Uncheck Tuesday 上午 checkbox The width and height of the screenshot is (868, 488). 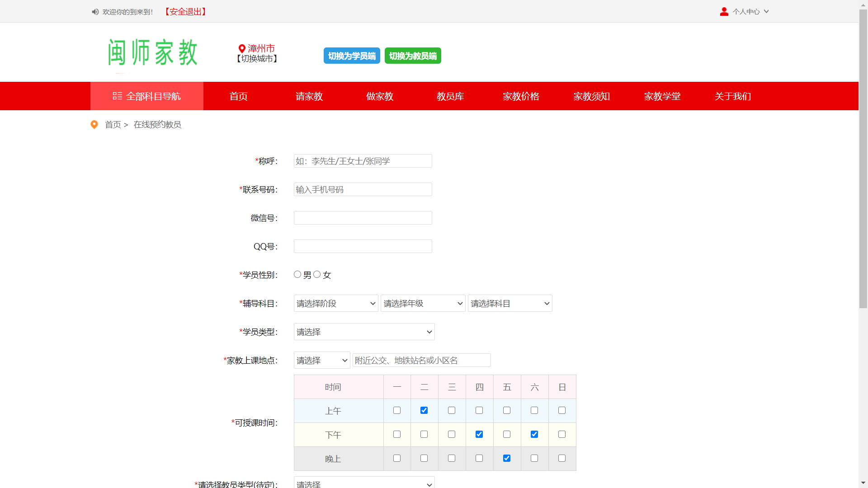(x=424, y=410)
